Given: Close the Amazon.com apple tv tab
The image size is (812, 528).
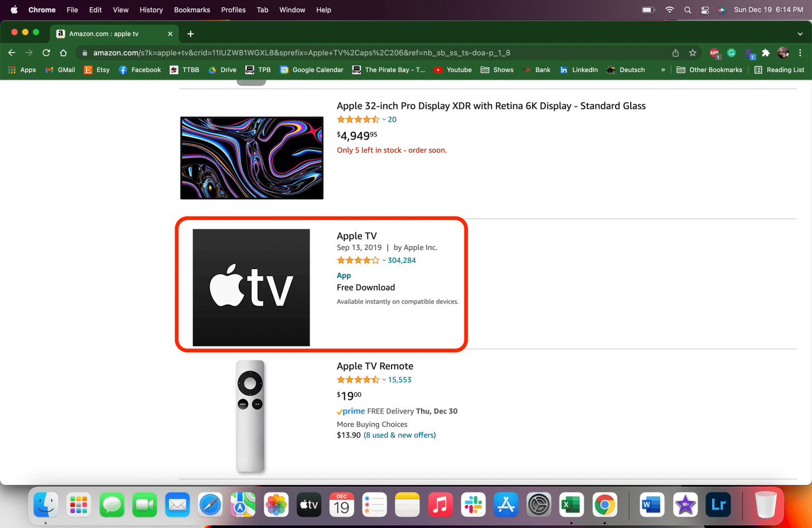Looking at the screenshot, I should [x=170, y=33].
